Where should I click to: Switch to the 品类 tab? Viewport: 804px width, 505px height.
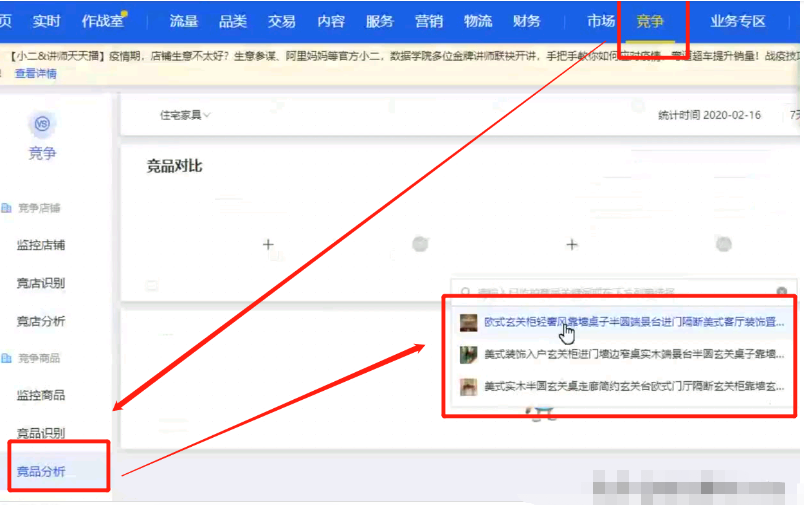233,21
